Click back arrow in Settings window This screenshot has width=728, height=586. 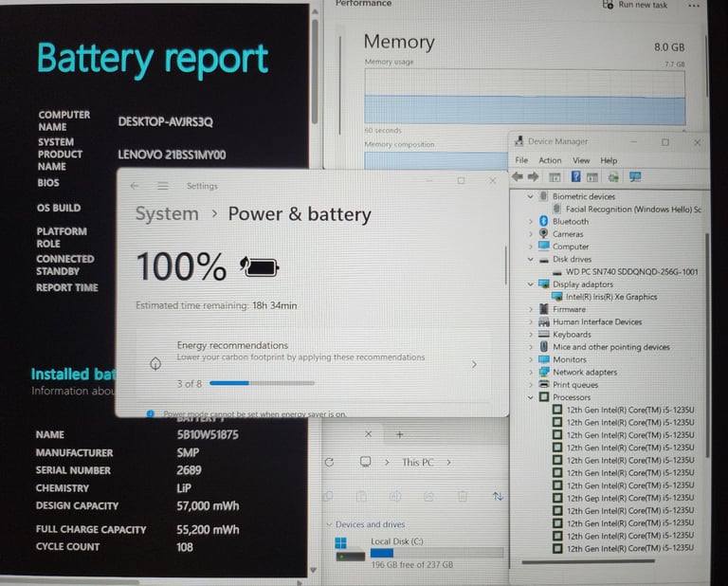[x=135, y=186]
